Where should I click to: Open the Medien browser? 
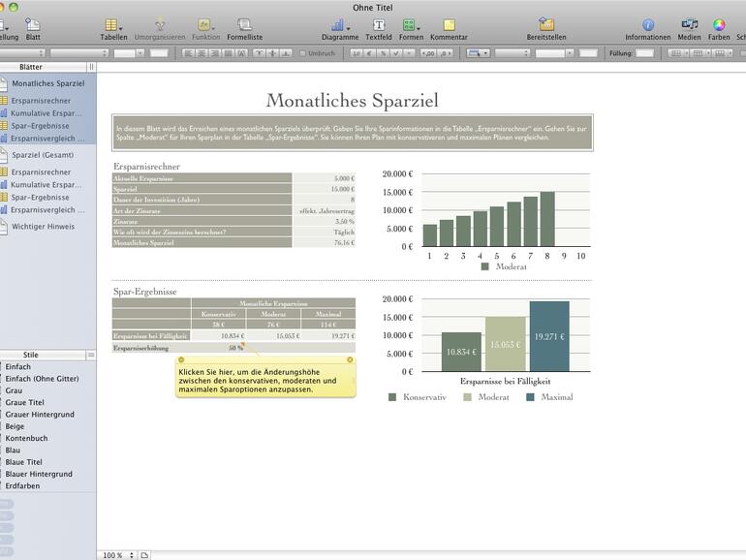[x=689, y=28]
